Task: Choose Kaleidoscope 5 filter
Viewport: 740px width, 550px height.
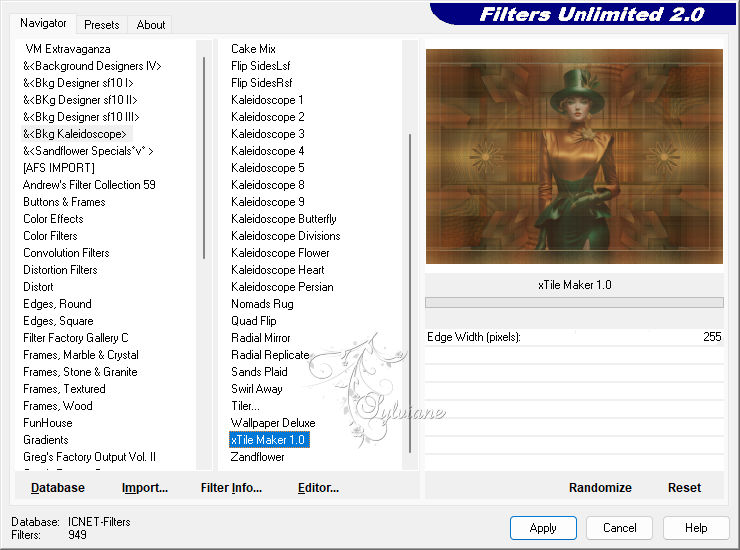Action: 268,168
